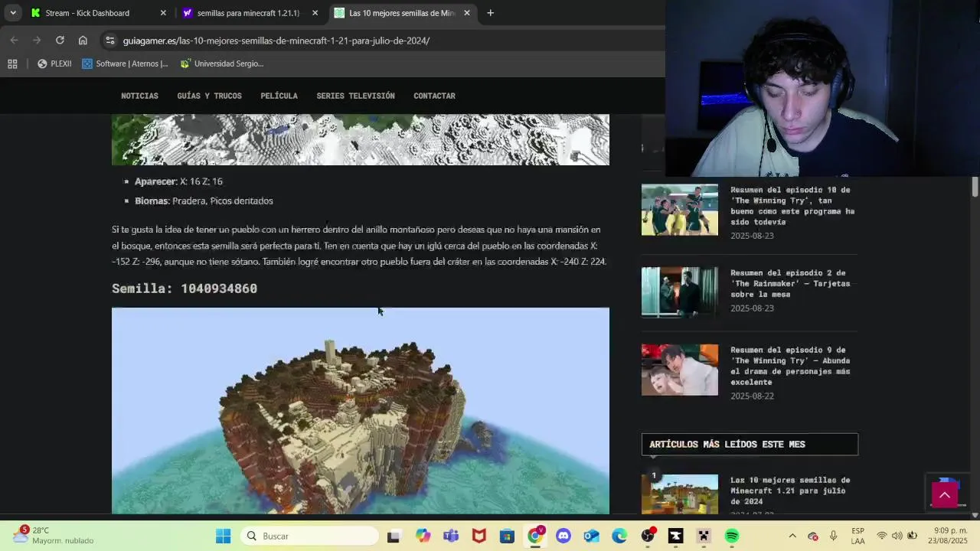Show hidden system tray icons

(x=792, y=536)
